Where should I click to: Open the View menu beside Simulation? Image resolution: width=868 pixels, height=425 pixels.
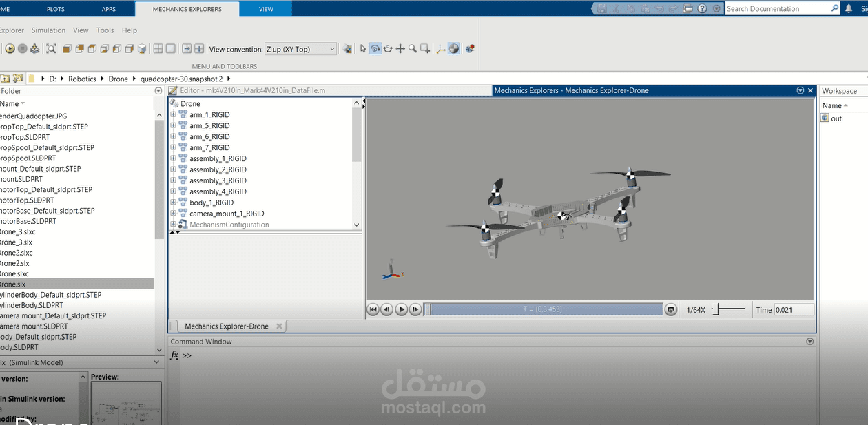coord(81,30)
